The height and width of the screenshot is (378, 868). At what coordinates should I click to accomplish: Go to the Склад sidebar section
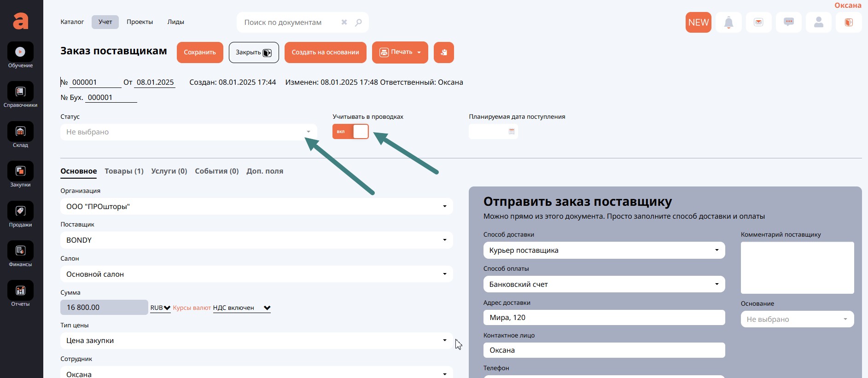click(20, 132)
